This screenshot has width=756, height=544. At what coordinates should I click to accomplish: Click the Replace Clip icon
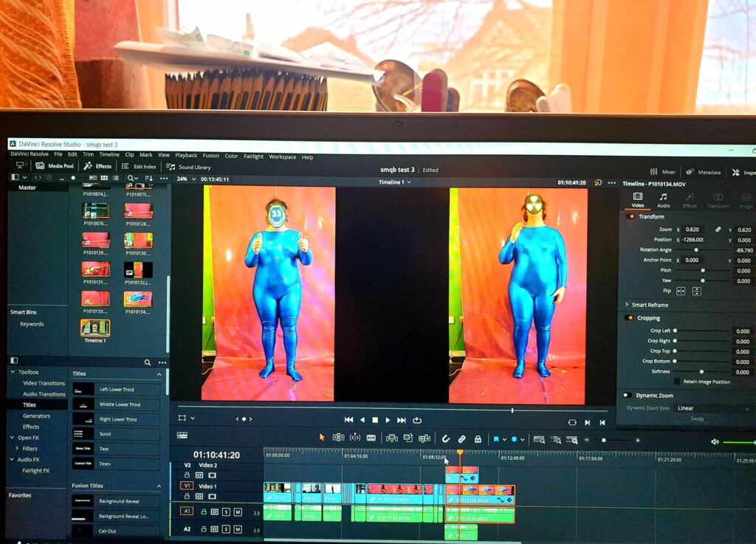point(425,438)
